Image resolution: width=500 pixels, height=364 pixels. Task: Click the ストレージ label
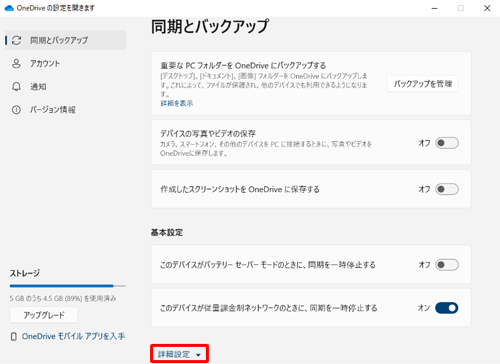25,273
